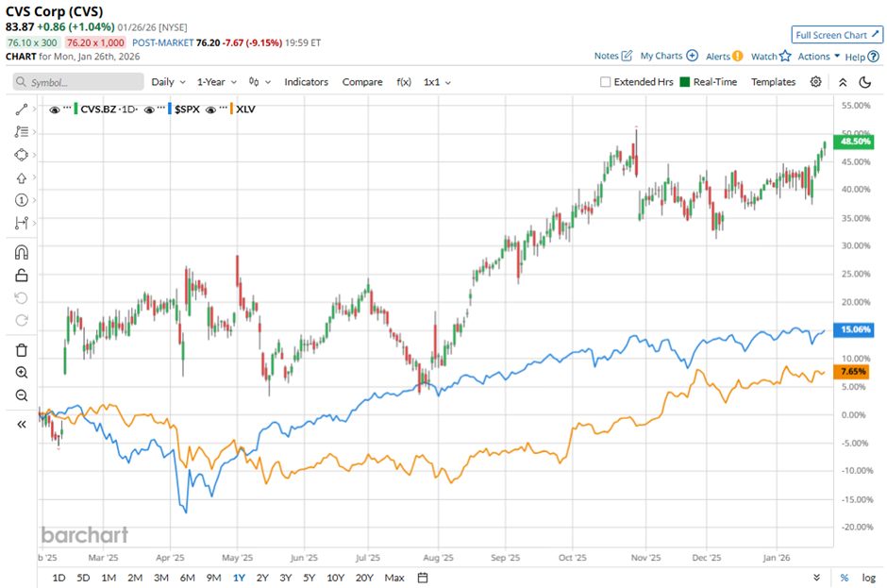Enable the Extended Hrs checkbox

click(x=605, y=82)
